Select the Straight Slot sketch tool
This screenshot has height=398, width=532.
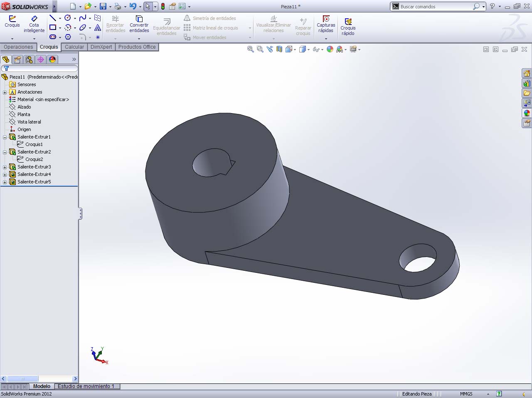coord(53,37)
